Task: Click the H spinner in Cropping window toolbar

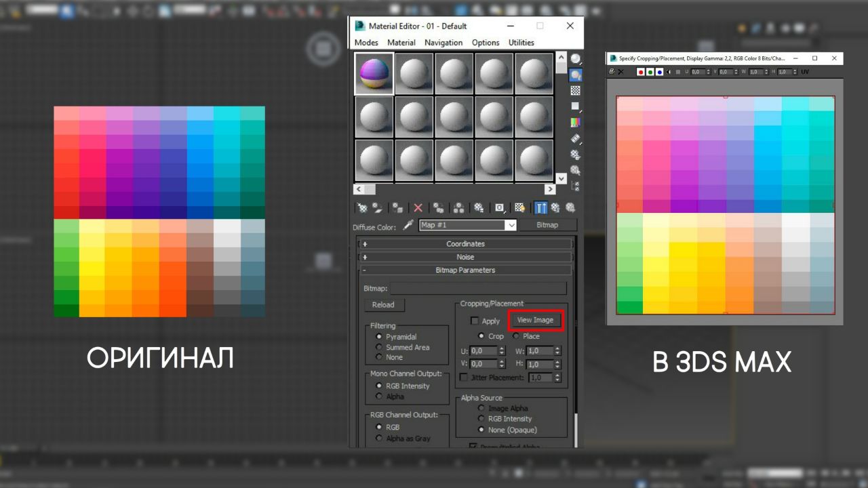Action: (x=795, y=72)
